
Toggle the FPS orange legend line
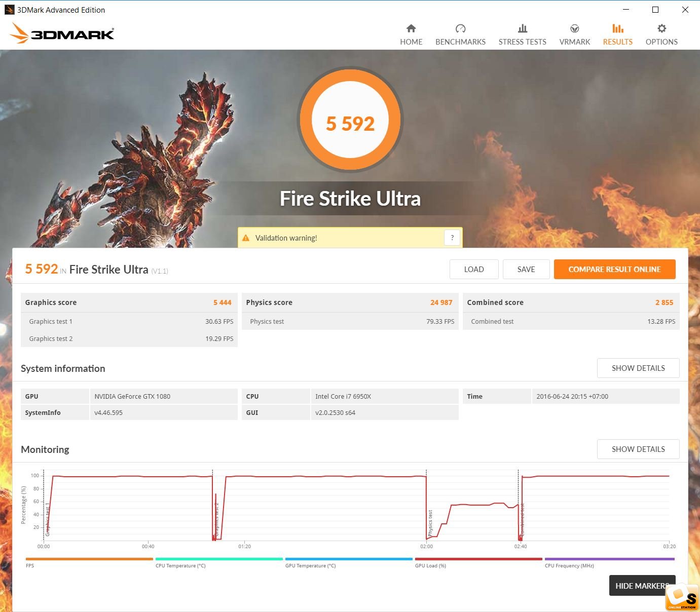click(x=89, y=559)
